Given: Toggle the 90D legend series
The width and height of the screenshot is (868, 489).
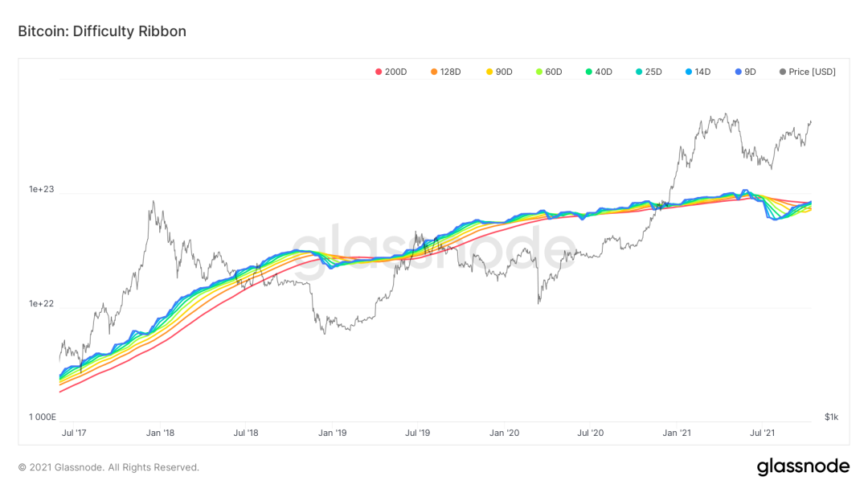Looking at the screenshot, I should pyautogui.click(x=499, y=72).
